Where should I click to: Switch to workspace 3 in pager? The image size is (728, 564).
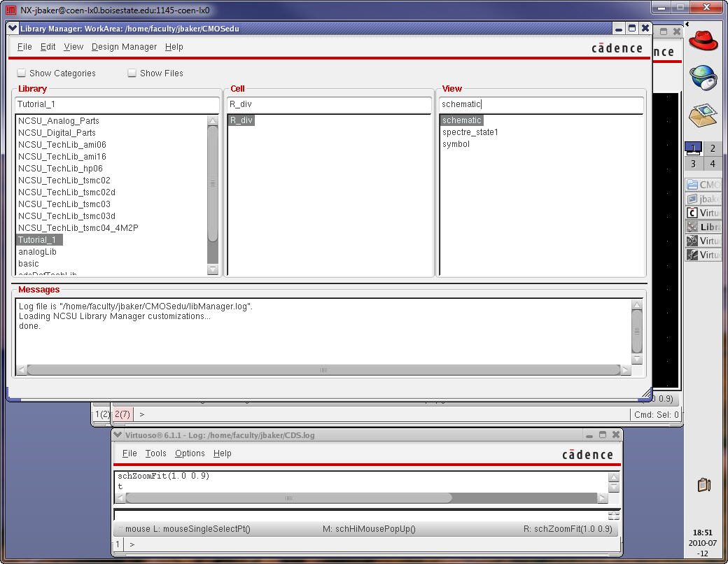pyautogui.click(x=693, y=164)
